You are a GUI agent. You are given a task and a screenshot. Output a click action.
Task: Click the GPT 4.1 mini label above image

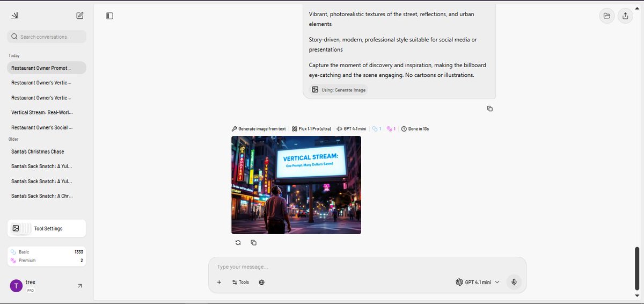(x=352, y=129)
